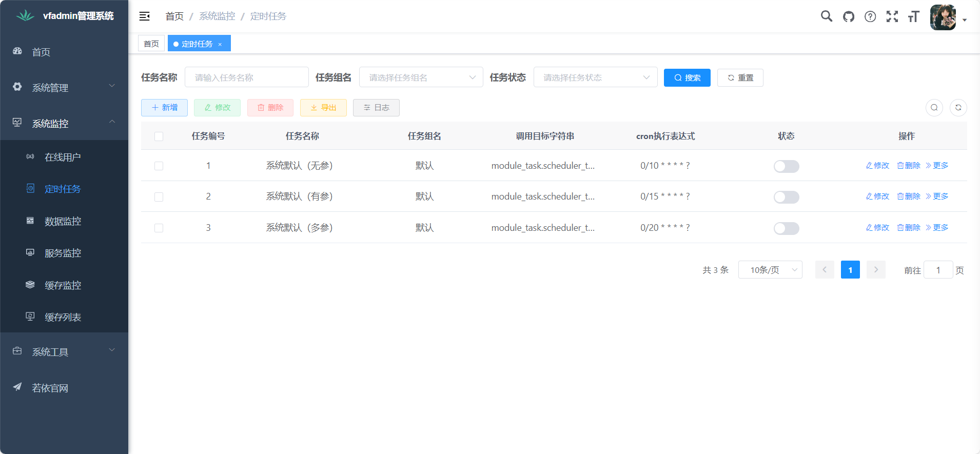This screenshot has width=980, height=454.
Task: Switch to the 首页 tab
Action: tap(151, 44)
